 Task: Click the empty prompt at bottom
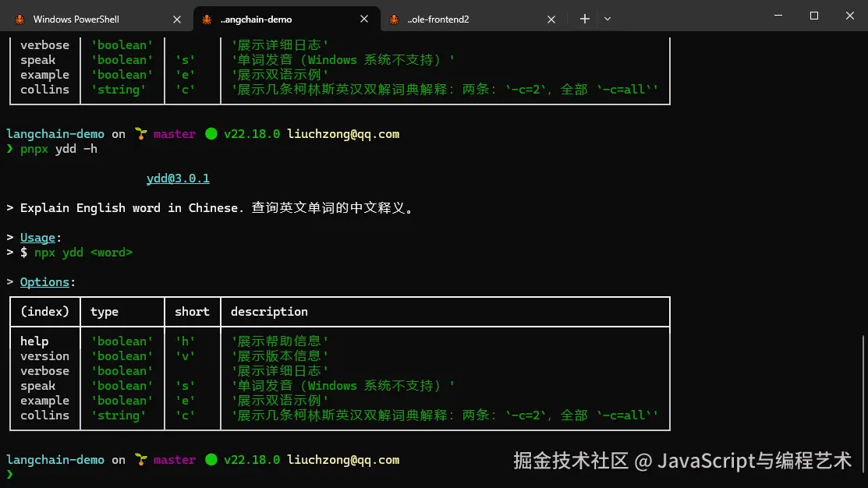[10, 474]
